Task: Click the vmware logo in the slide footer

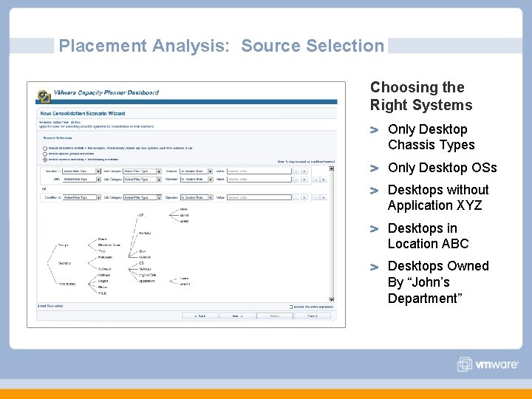Action: point(488,364)
